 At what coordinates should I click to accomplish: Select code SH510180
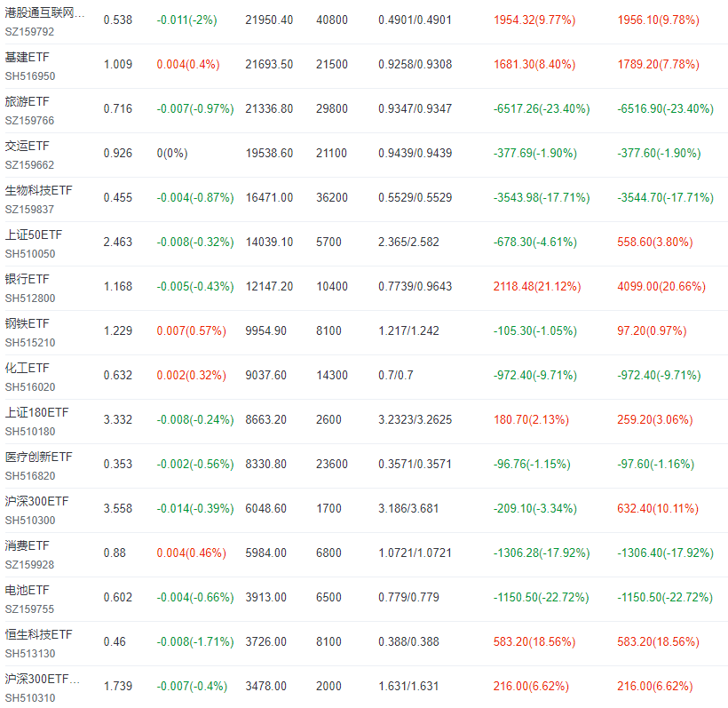[30, 432]
